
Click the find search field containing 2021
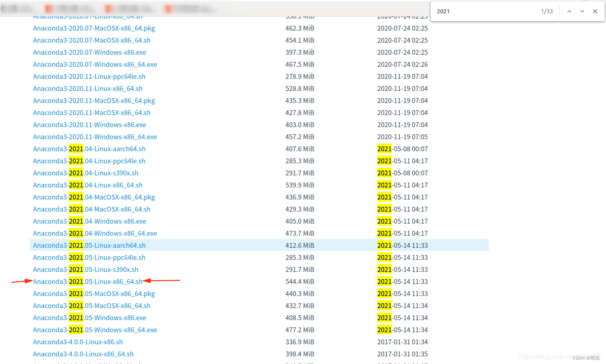pos(485,11)
